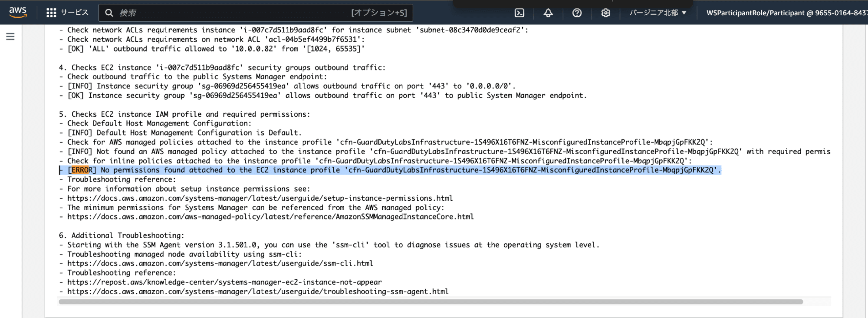Image resolution: width=868 pixels, height=318 pixels.
Task: Click the '5. Checks EC2 instance IAM profile' heading
Action: tap(184, 114)
